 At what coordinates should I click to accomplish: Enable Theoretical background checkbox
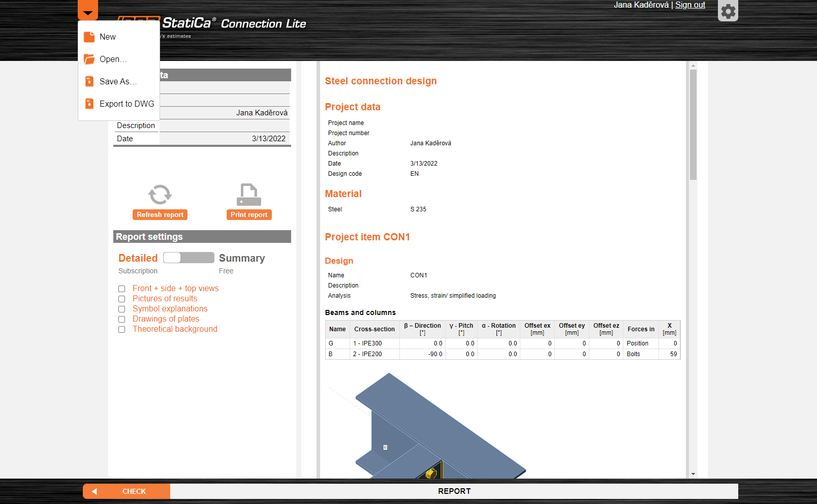pos(122,330)
